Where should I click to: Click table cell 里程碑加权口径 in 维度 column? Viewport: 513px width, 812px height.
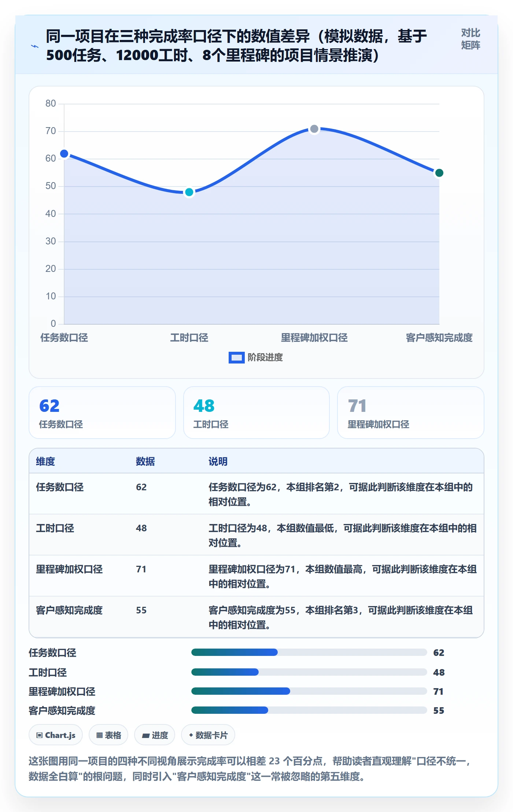[69, 569]
